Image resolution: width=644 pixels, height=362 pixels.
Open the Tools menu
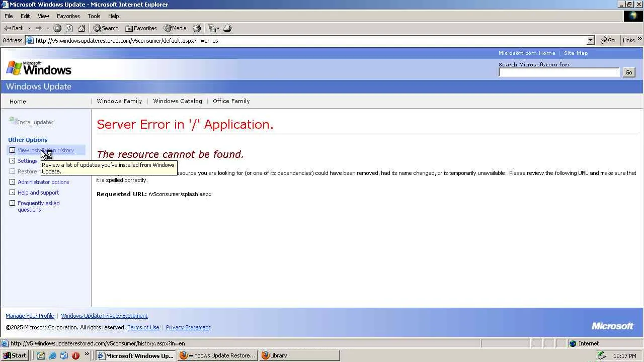94,16
